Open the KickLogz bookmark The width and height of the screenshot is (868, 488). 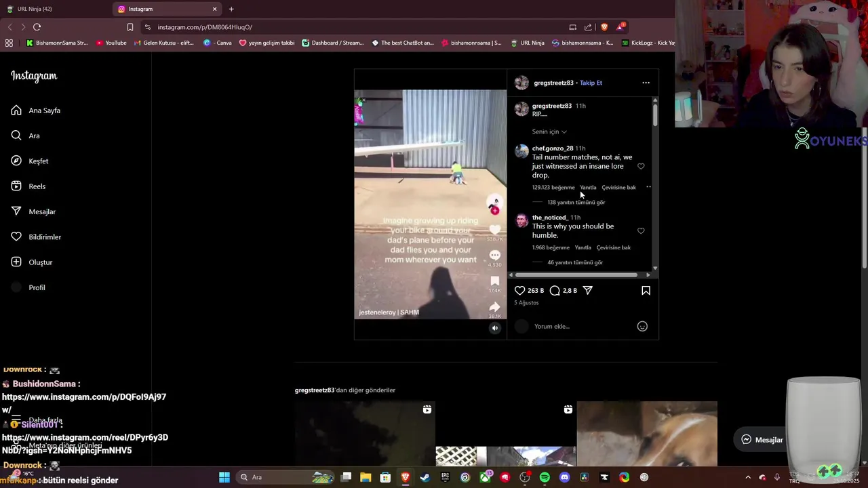pyautogui.click(x=648, y=43)
